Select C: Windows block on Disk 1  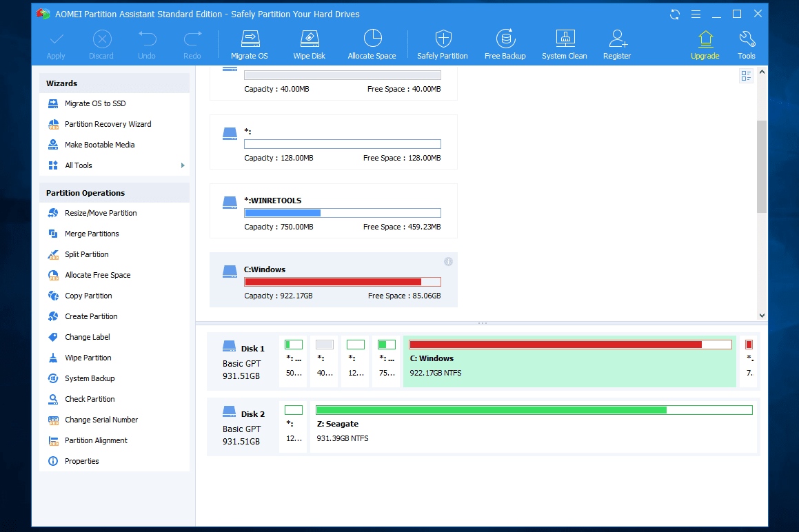pos(569,361)
